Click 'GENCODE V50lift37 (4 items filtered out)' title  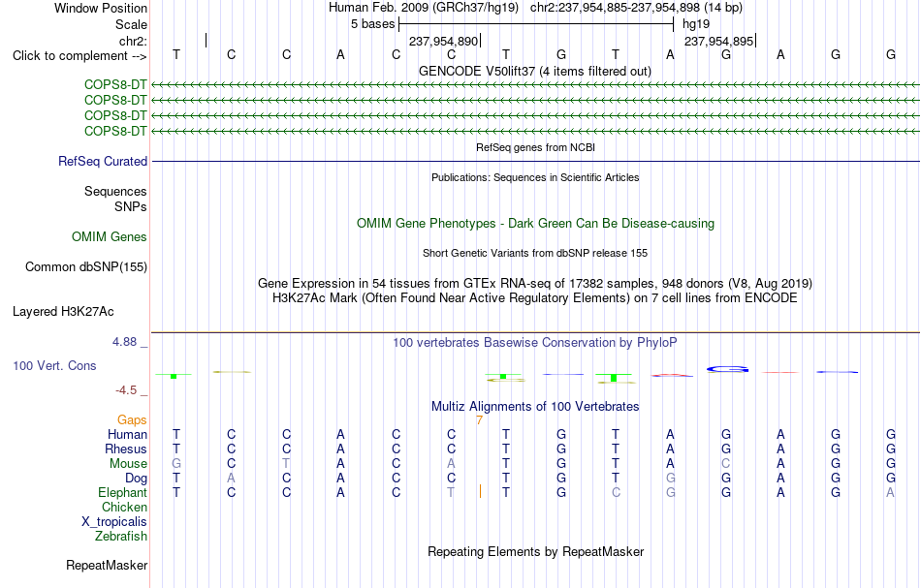pyautogui.click(x=535, y=71)
